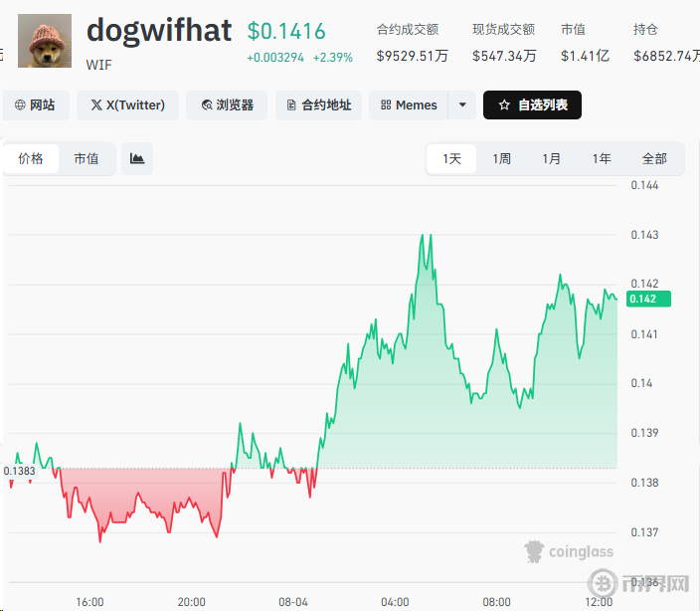The width and height of the screenshot is (700, 611).
Task: Click the 合约地址 contract address button
Action: (x=319, y=104)
